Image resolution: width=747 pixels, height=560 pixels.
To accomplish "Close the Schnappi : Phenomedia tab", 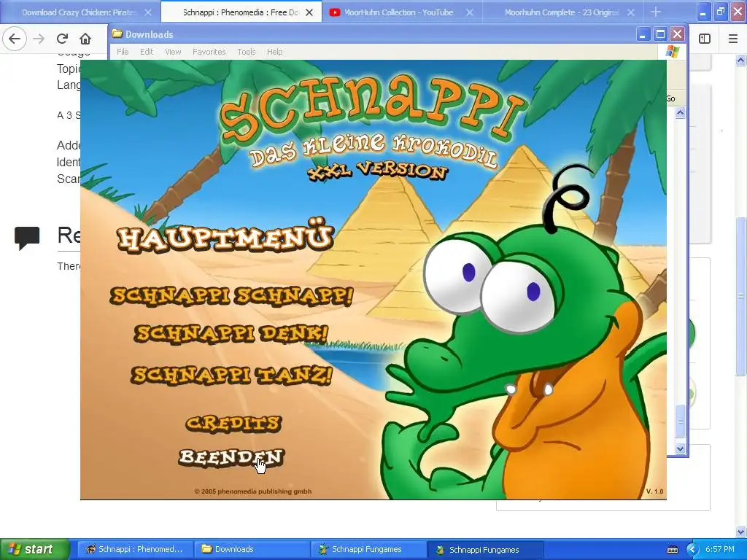I will coord(309,12).
